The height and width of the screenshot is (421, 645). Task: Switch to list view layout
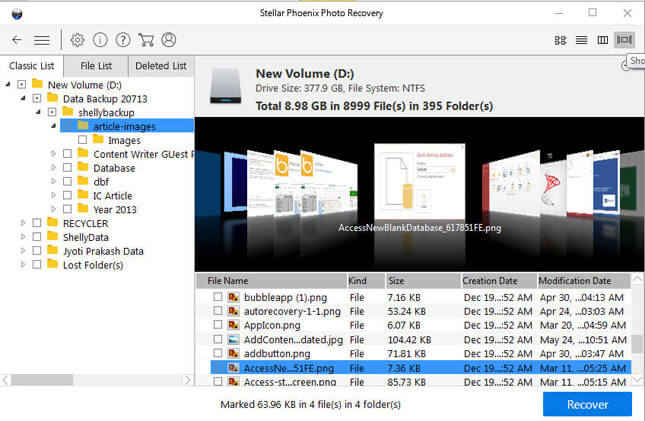click(581, 40)
